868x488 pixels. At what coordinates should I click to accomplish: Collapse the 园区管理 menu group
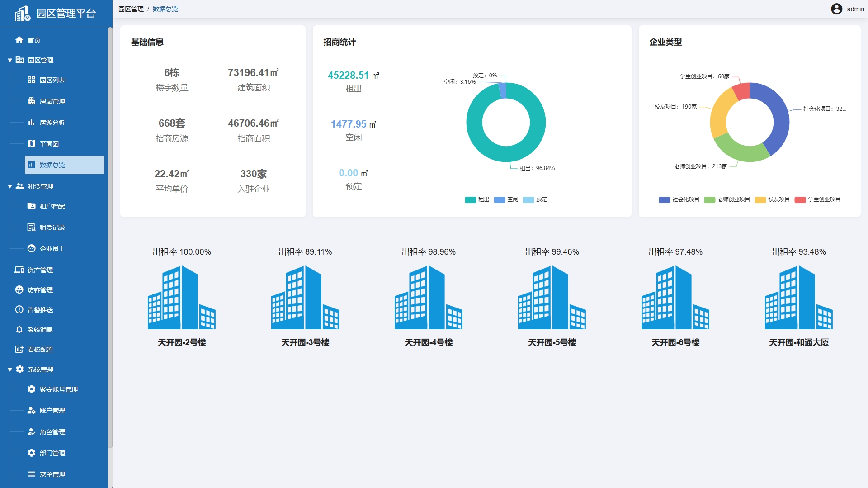[10, 60]
